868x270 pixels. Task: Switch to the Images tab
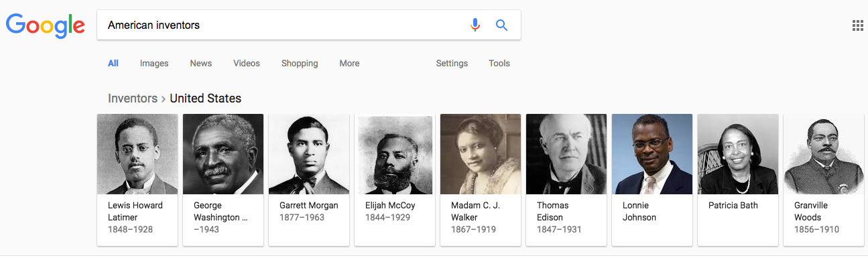click(154, 64)
